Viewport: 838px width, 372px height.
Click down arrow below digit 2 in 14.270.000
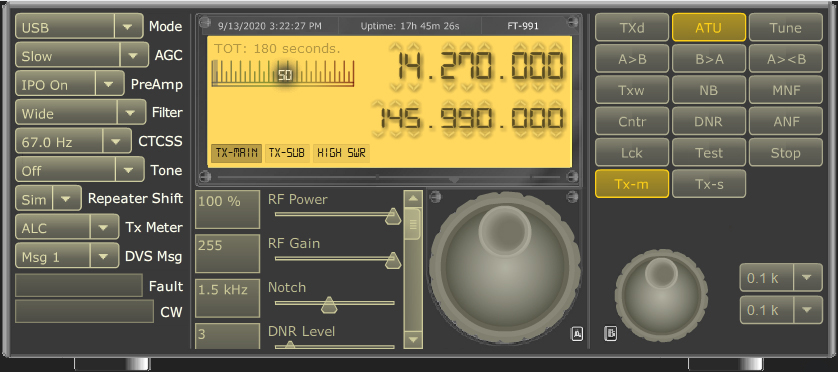448,87
